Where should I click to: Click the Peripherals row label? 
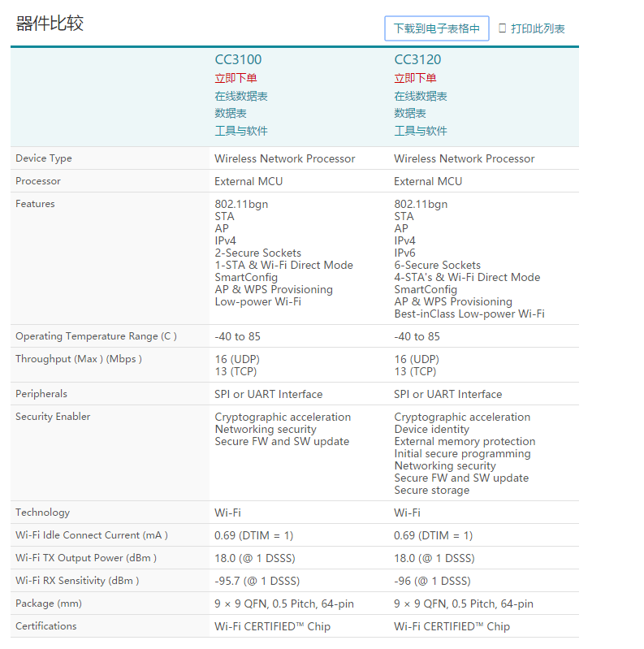point(41,394)
